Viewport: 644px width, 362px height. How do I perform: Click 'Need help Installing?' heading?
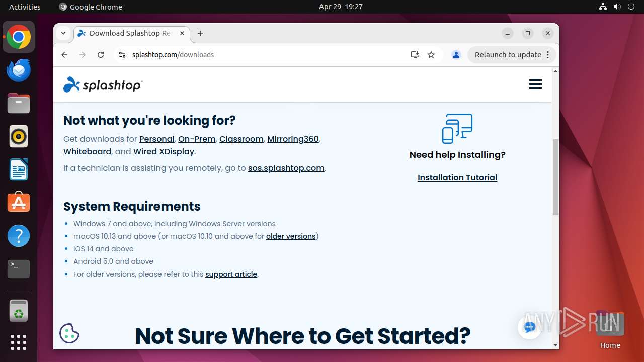coord(457,155)
